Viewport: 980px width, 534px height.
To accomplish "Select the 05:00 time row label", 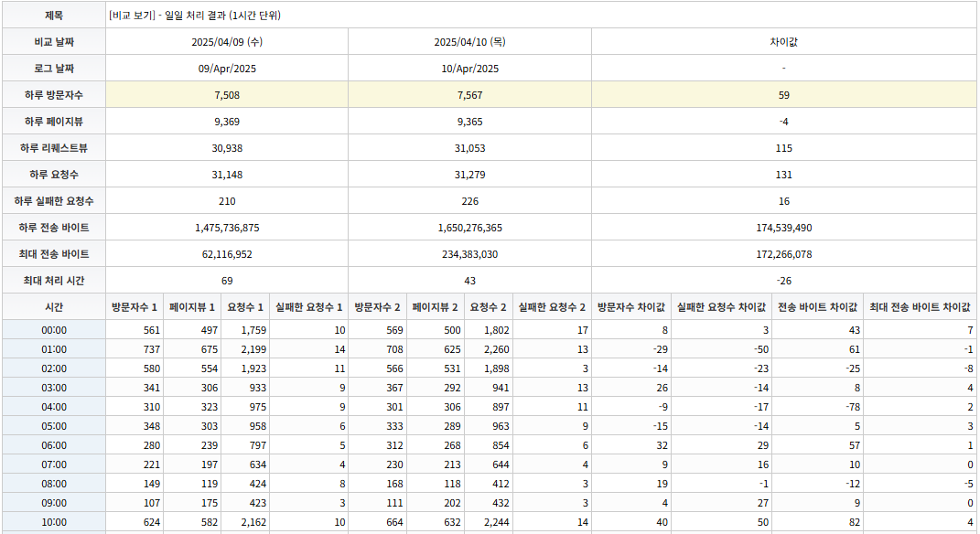I will click(x=54, y=427).
